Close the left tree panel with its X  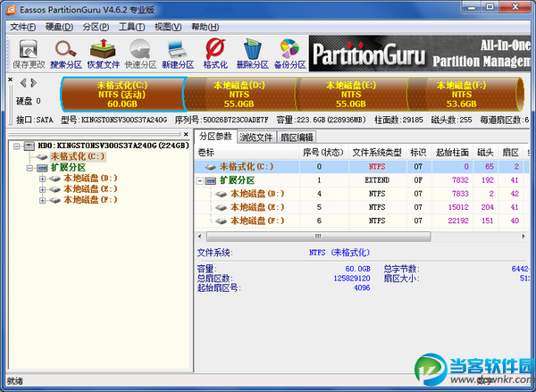(186, 134)
